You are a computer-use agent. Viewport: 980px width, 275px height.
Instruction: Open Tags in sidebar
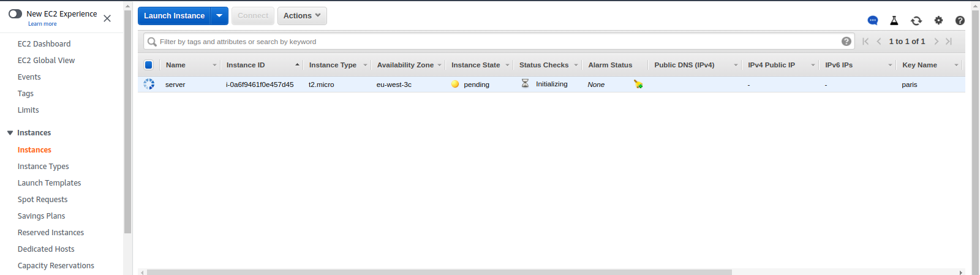26,93
